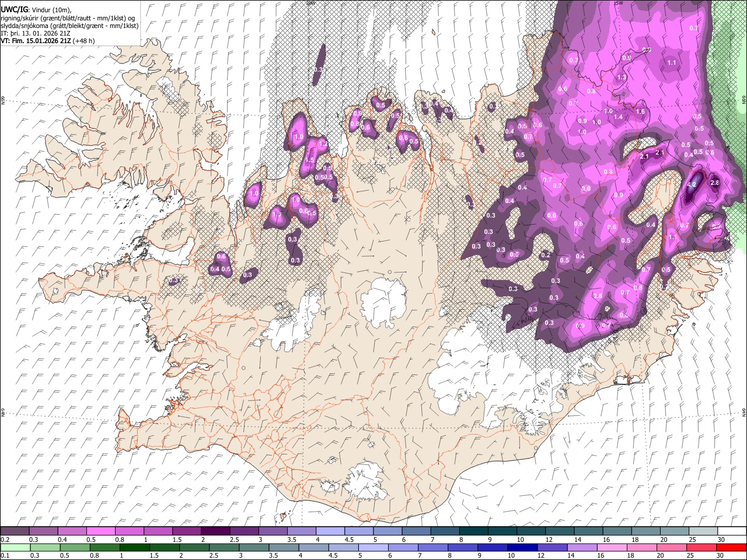The width and height of the screenshot is (747, 560).
Task: Click the lower legend pure red swatch starting at 30
Action: (x=731, y=547)
